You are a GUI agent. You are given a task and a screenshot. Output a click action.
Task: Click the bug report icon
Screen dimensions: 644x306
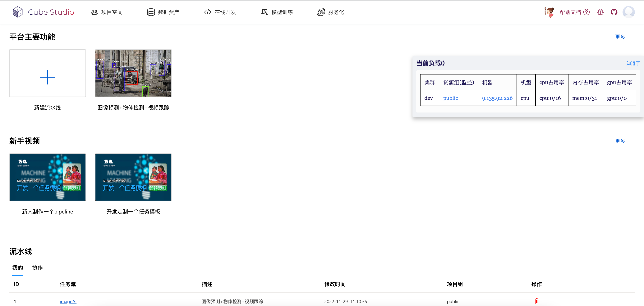point(600,12)
